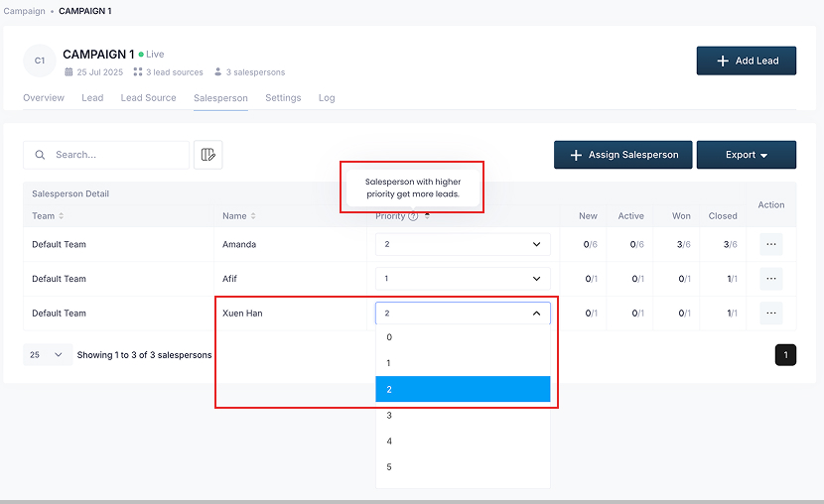
Task: Sort the table by Name column
Action: 253,215
